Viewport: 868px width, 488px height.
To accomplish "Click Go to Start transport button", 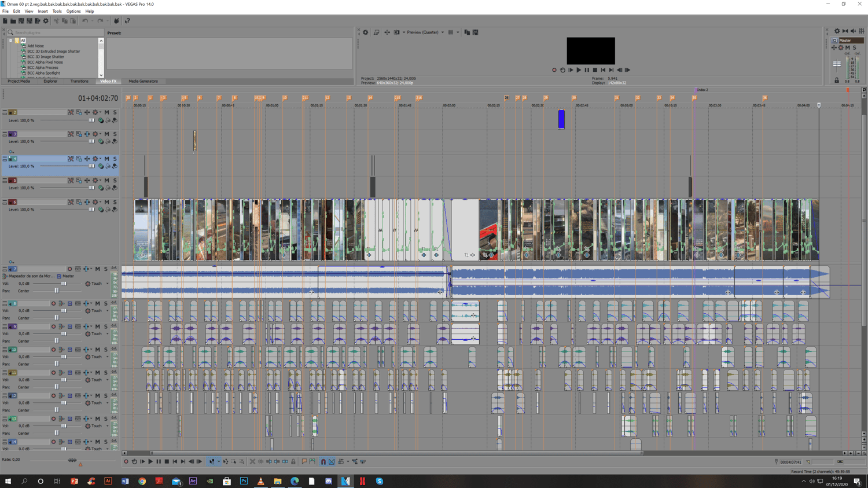I will 175,461.
